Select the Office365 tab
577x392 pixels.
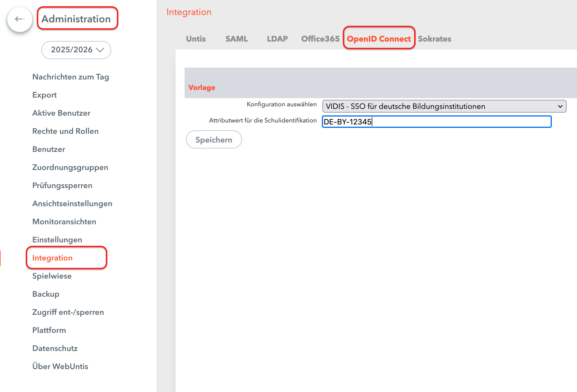pos(320,39)
